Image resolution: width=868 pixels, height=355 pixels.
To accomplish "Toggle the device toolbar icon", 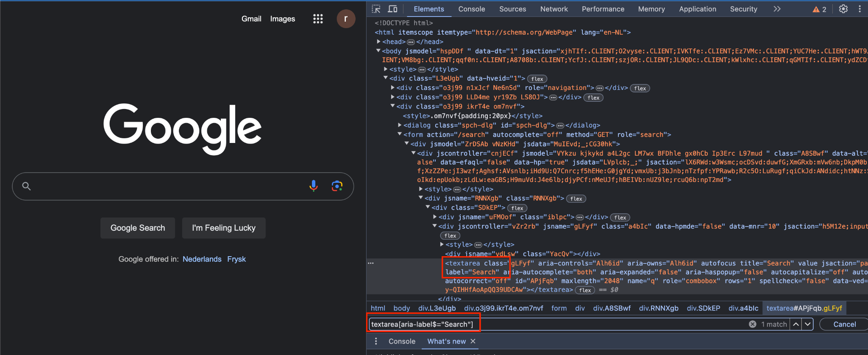I will pos(393,9).
